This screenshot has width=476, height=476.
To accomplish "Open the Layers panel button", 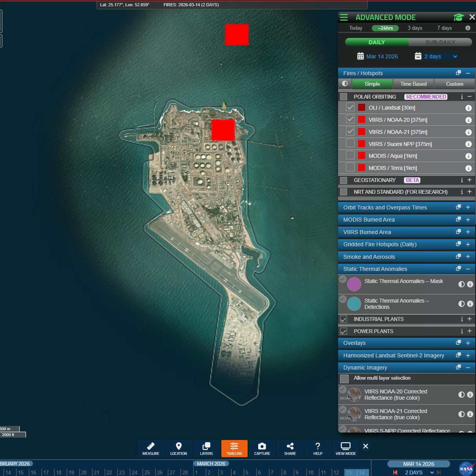I will [206, 449].
